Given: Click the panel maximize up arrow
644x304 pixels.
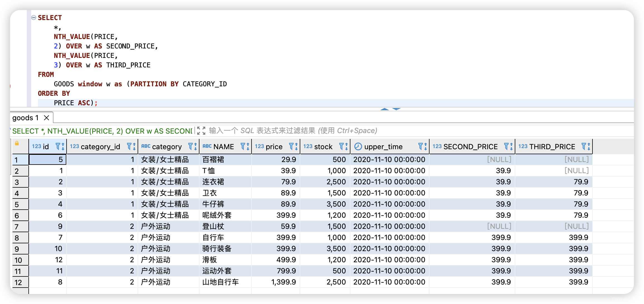Looking at the screenshot, I should point(385,109).
